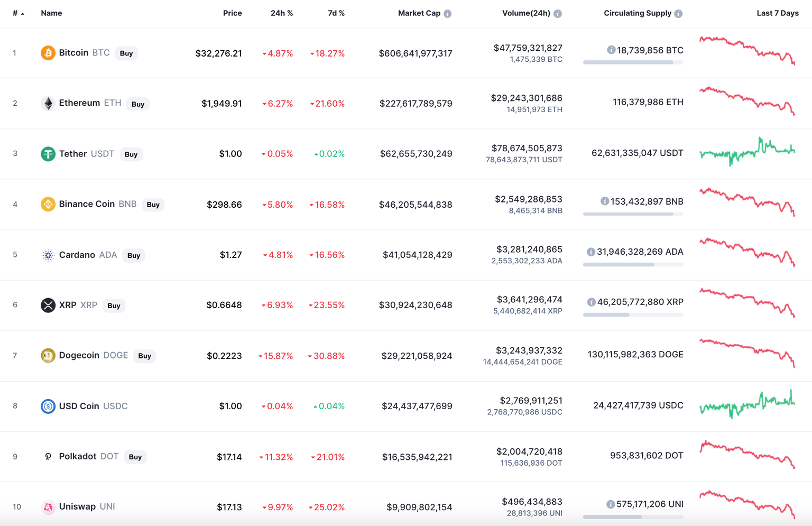The image size is (812, 526).
Task: Show info tooltip for Volume(24h) header
Action: [x=558, y=14]
